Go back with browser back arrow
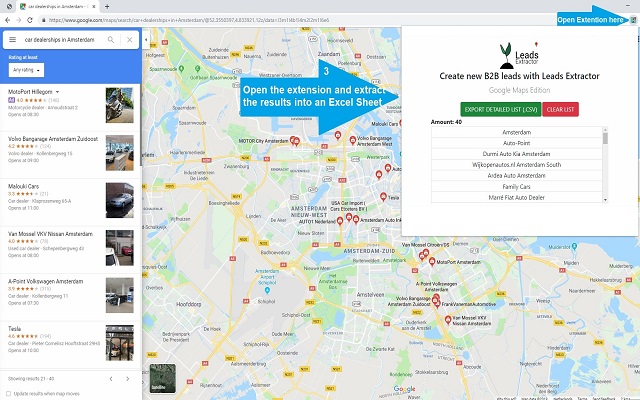 pos(7,20)
